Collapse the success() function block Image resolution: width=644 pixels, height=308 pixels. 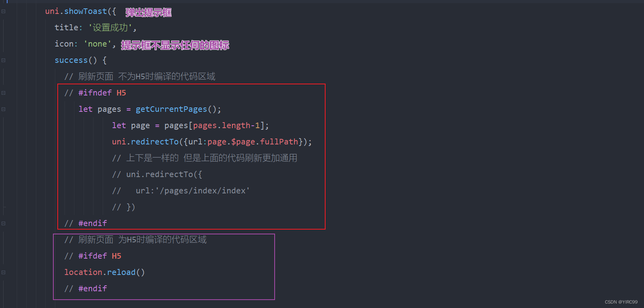tap(3, 60)
